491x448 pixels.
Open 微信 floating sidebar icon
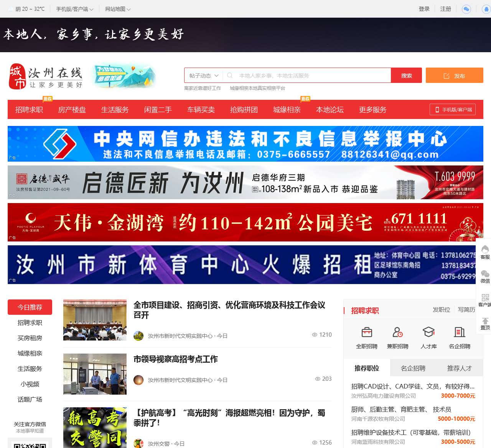coord(485,276)
